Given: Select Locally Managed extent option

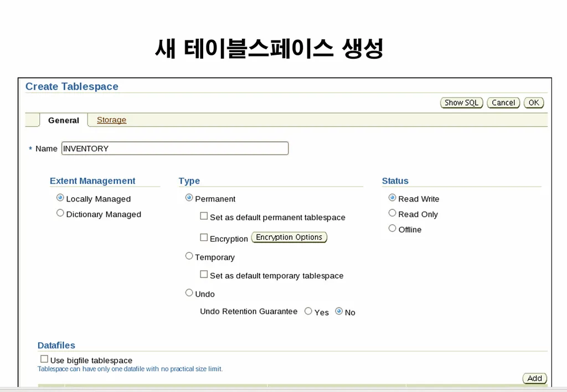Looking at the screenshot, I should [60, 198].
